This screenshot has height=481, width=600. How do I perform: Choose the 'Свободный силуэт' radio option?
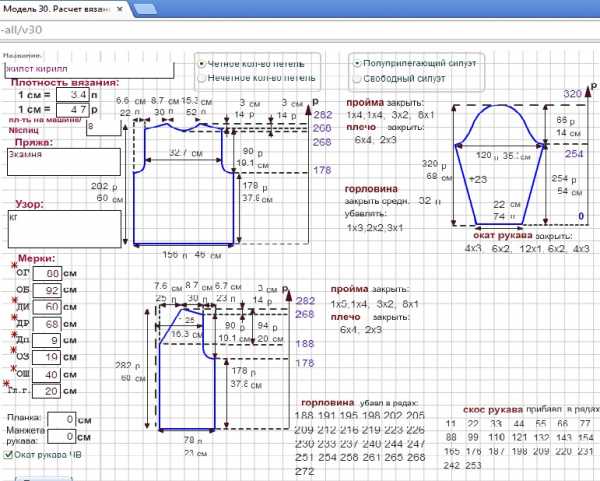[x=358, y=77]
